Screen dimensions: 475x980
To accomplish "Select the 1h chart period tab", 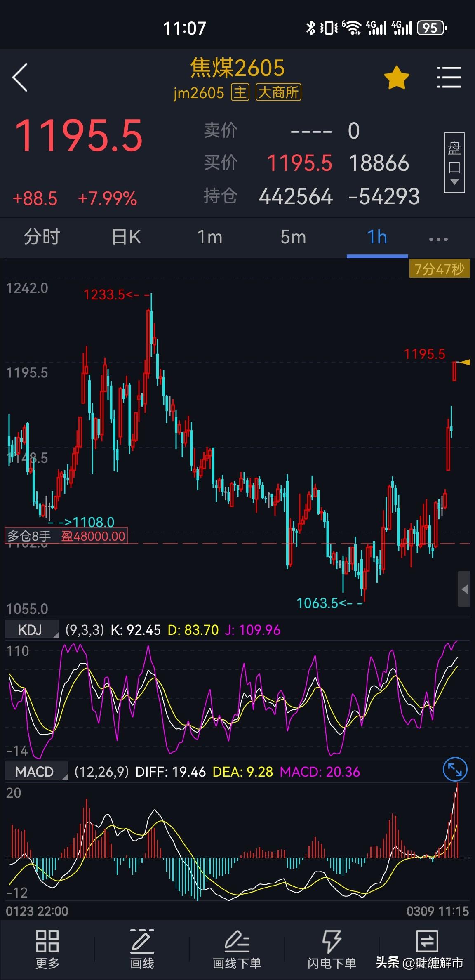I will [377, 237].
